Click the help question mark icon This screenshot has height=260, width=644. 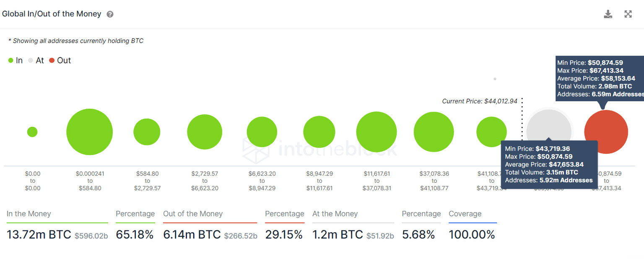click(110, 14)
